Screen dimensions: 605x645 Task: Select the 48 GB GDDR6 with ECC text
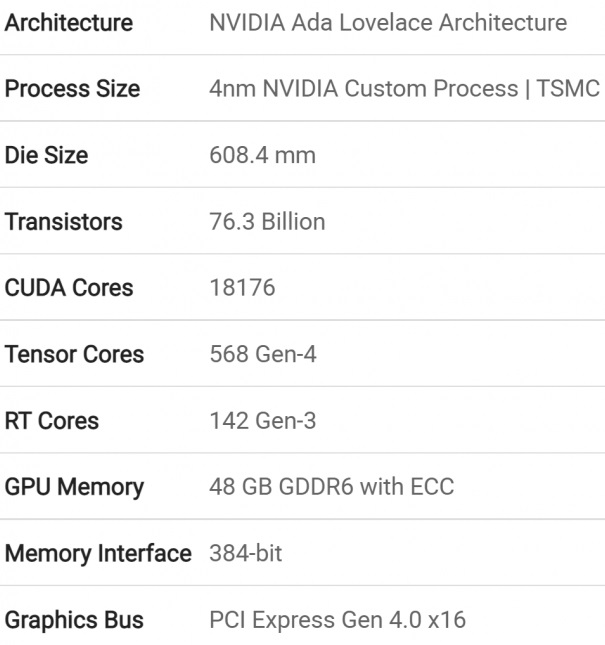click(x=331, y=487)
